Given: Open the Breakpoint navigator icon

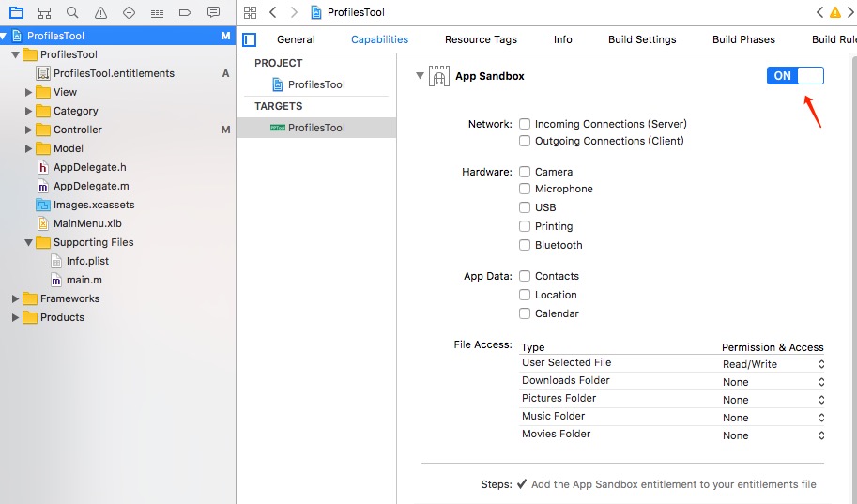Looking at the screenshot, I should tap(185, 12).
